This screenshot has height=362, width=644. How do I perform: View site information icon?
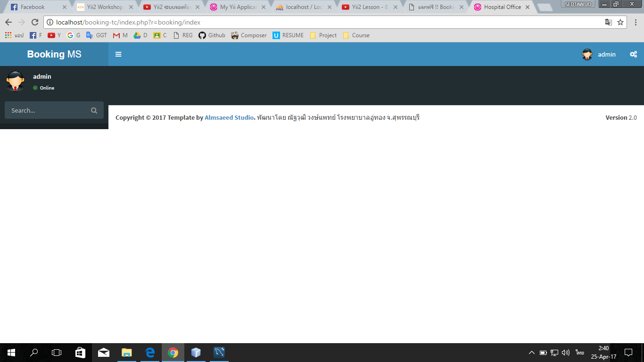50,22
